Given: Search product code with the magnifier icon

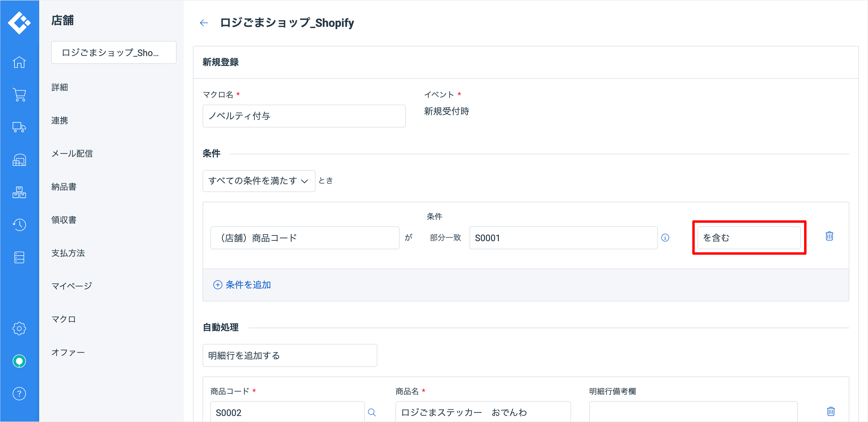Looking at the screenshot, I should pos(372,412).
